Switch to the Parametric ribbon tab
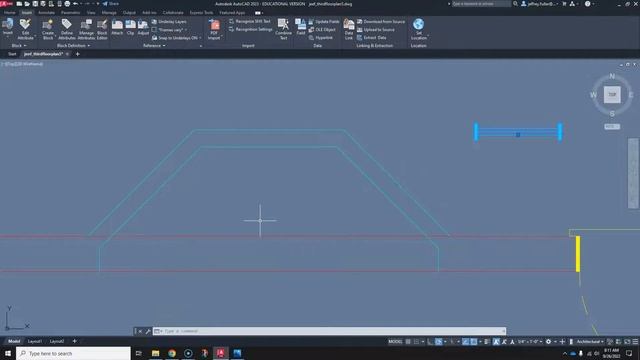 click(70, 13)
